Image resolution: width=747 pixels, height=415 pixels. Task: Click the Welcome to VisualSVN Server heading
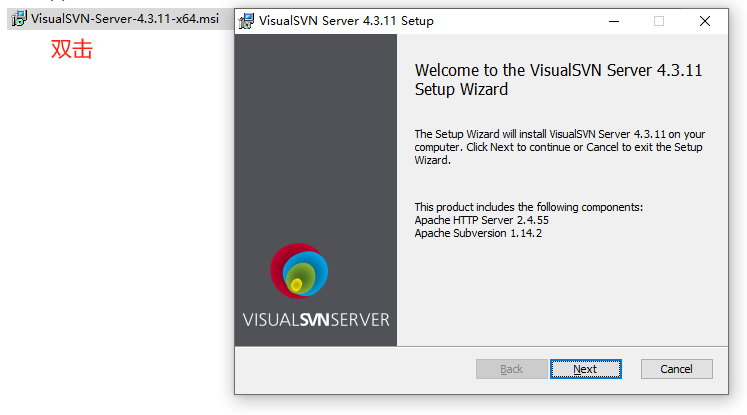558,80
